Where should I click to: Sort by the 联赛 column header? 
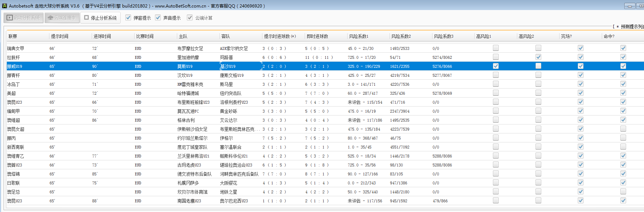click(13, 36)
